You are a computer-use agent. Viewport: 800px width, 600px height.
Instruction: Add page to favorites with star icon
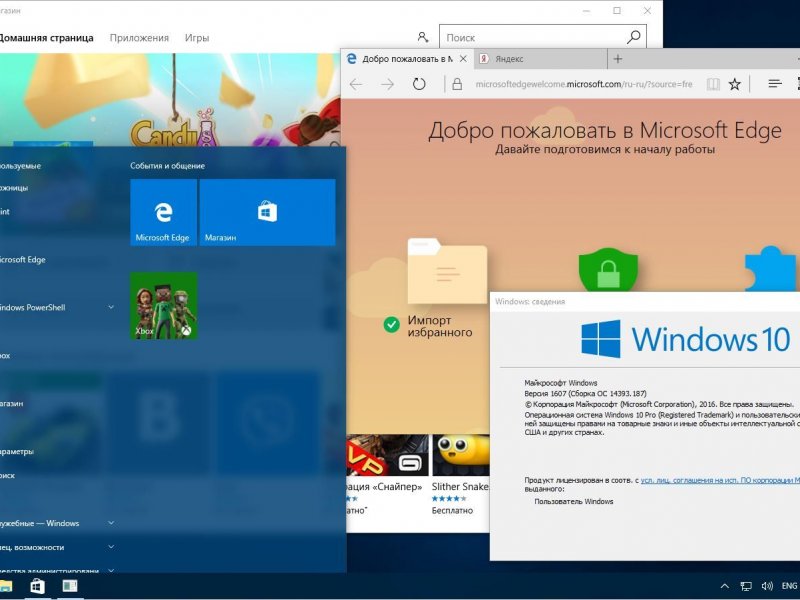pyautogui.click(x=734, y=84)
